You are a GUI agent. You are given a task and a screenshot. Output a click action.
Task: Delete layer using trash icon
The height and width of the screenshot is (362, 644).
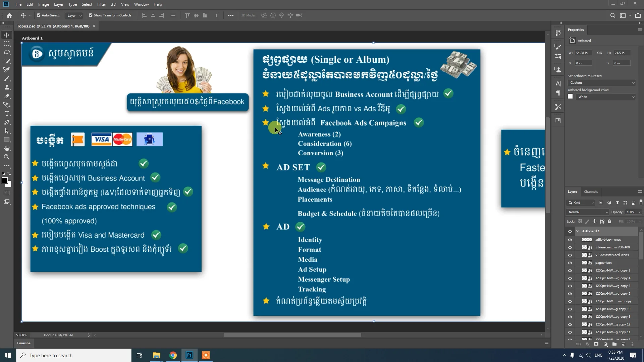[632, 344]
